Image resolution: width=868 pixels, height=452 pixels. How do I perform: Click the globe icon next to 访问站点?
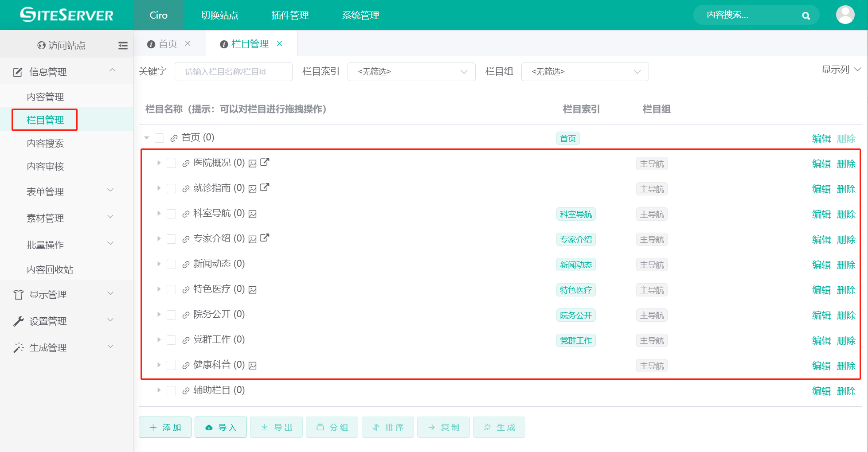click(x=41, y=45)
